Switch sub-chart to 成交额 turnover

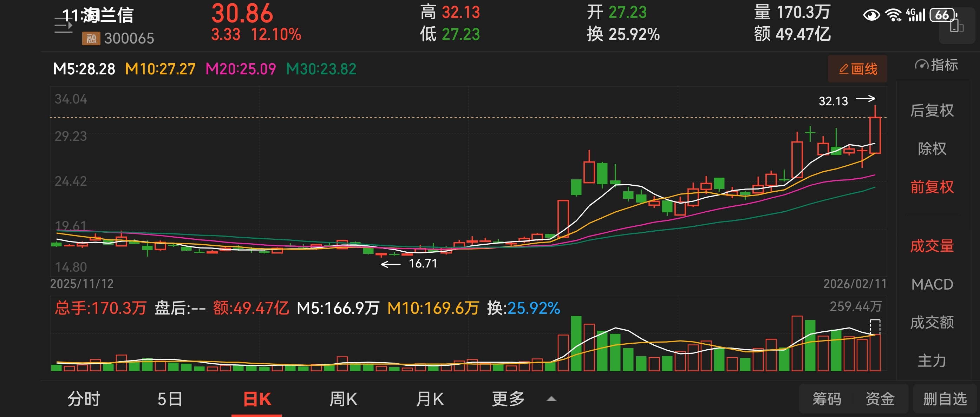point(932,322)
